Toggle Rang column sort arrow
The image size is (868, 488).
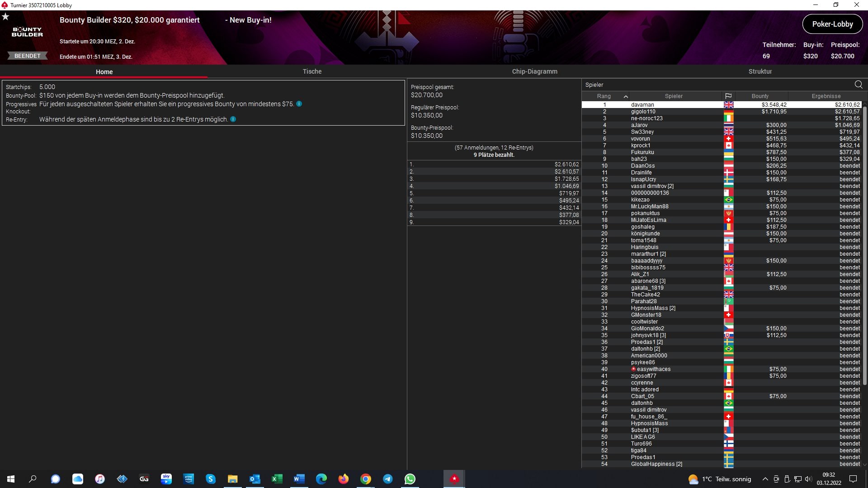(626, 96)
